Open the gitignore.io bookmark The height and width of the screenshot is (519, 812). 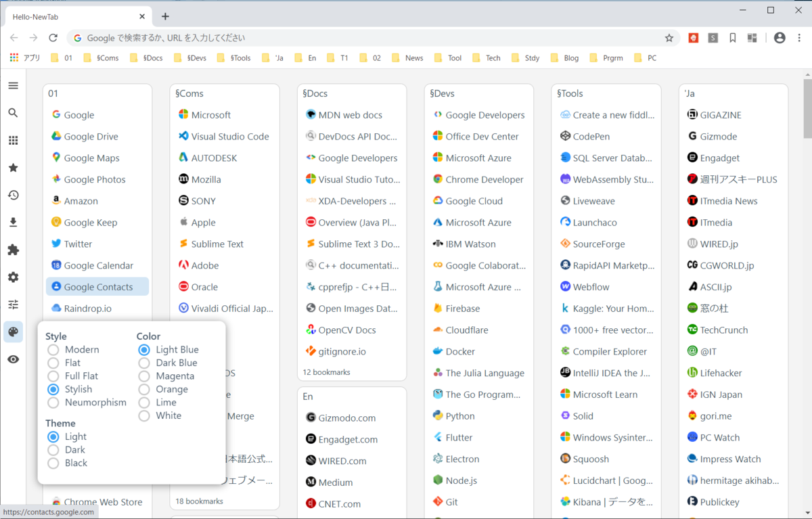[352, 352]
